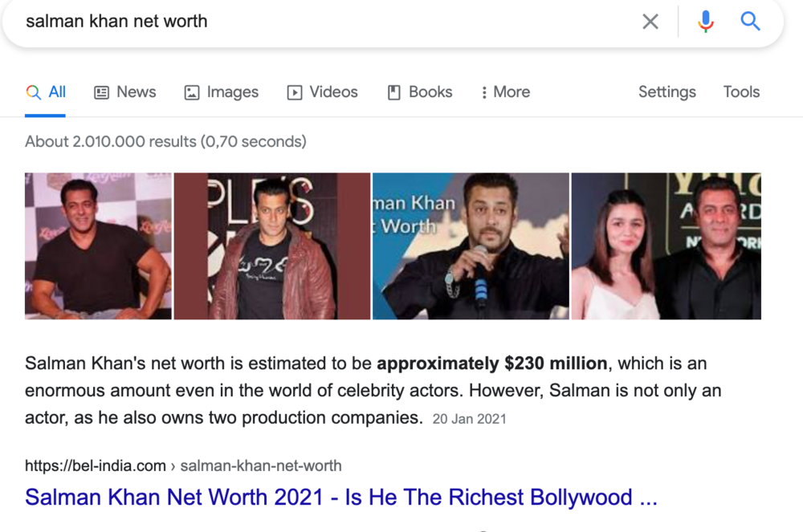Click the News tab newspaper icon
803x532 pixels.
point(101,92)
